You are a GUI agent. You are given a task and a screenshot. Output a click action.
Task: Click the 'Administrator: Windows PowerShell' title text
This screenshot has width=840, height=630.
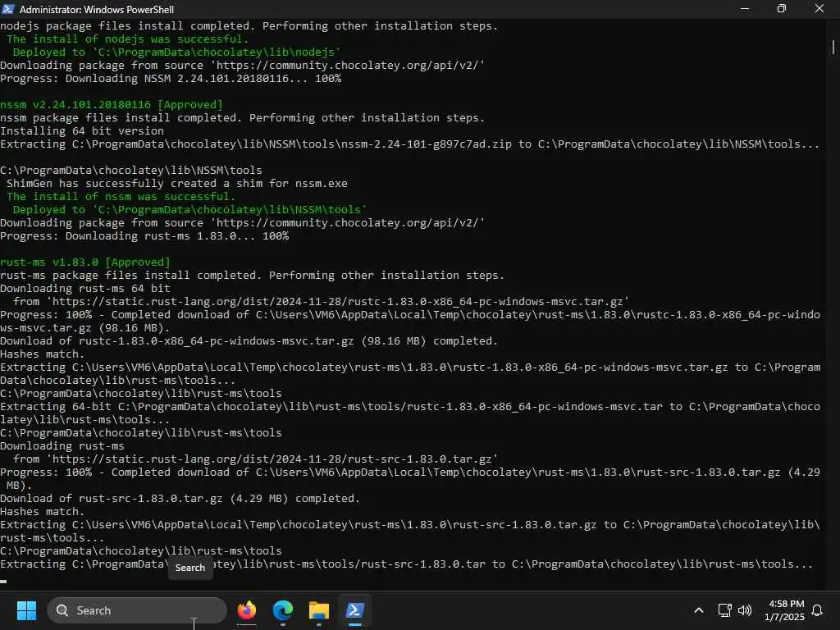[x=97, y=9]
